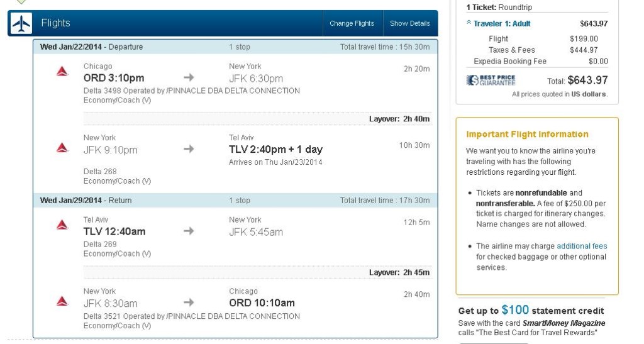Screen dimensions: 644x344
Task: Click arrow between JFK 8:30am and ORD 10:10am
Action: tap(189, 302)
